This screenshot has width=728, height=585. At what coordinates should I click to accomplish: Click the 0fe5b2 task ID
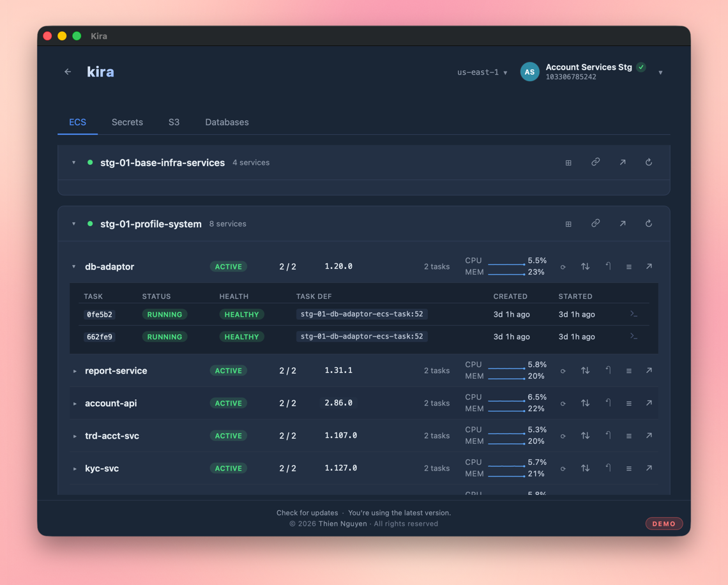(x=100, y=314)
